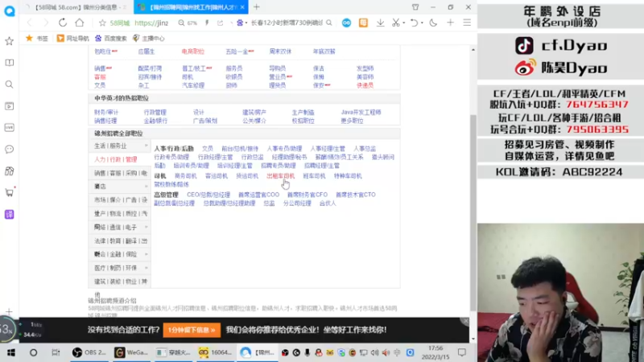Switch to the 58同城 58.com tab
The image size is (644, 362).
(78, 7)
